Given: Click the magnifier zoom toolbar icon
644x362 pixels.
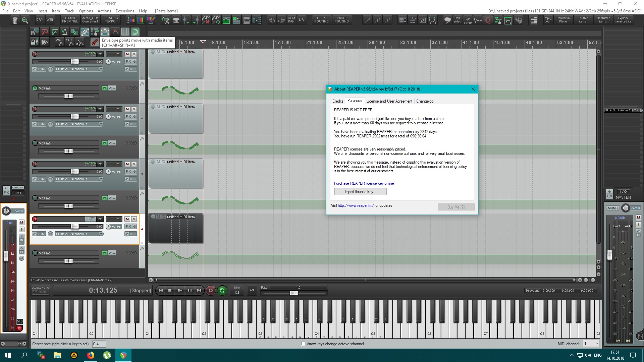Looking at the screenshot, I should click(25, 21).
